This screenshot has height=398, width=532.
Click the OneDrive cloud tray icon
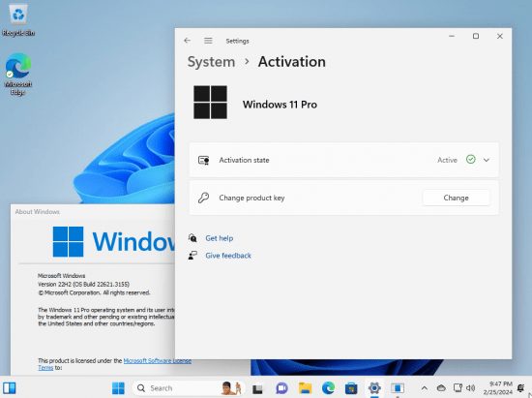441,387
